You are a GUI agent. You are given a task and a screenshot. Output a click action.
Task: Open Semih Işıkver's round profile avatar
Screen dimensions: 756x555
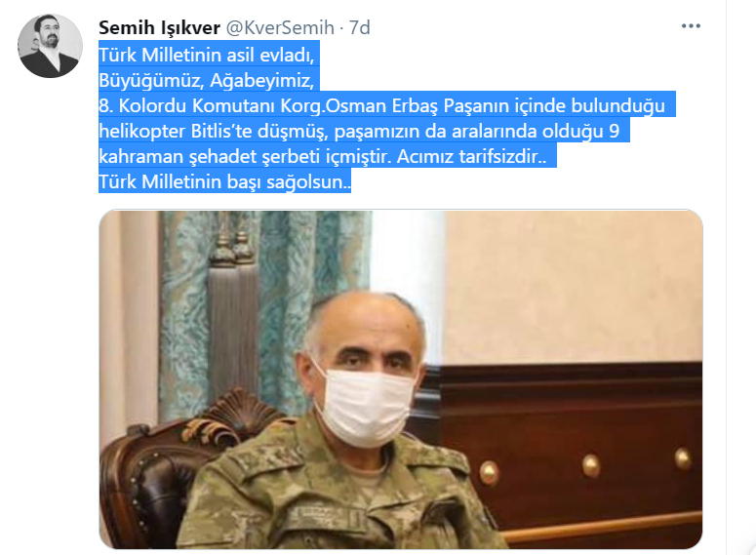coord(50,46)
